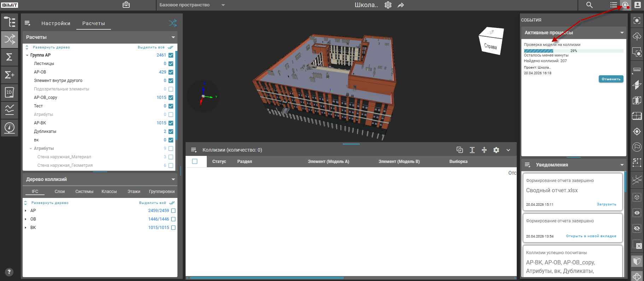This screenshot has width=644, height=281.
Task: Open the sigma summation tool
Action: [x=10, y=57]
